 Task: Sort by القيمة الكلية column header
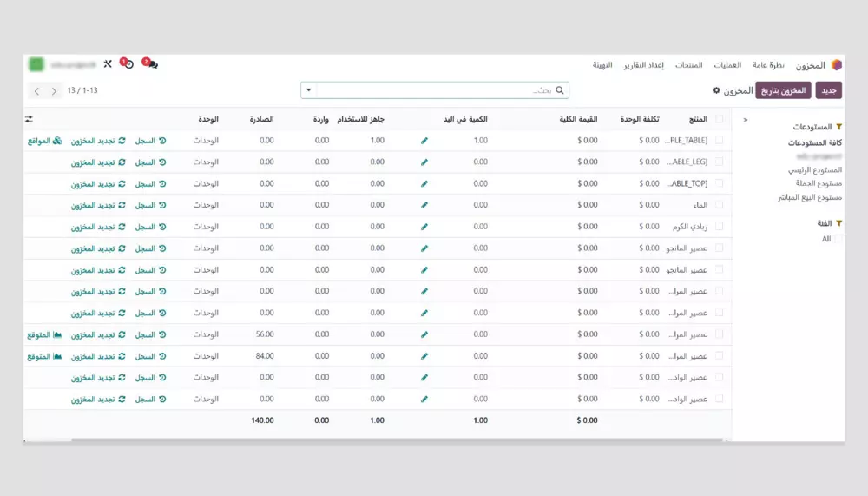coord(578,119)
